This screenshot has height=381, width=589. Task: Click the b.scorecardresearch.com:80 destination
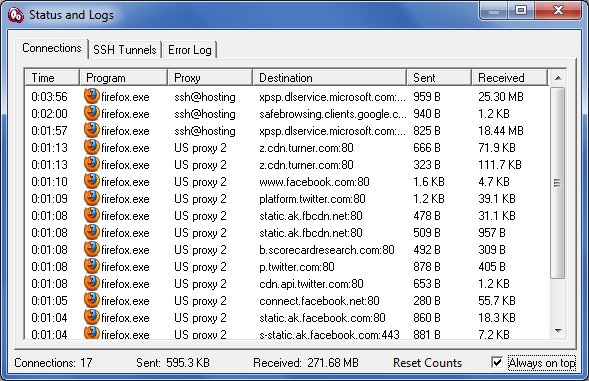click(327, 250)
